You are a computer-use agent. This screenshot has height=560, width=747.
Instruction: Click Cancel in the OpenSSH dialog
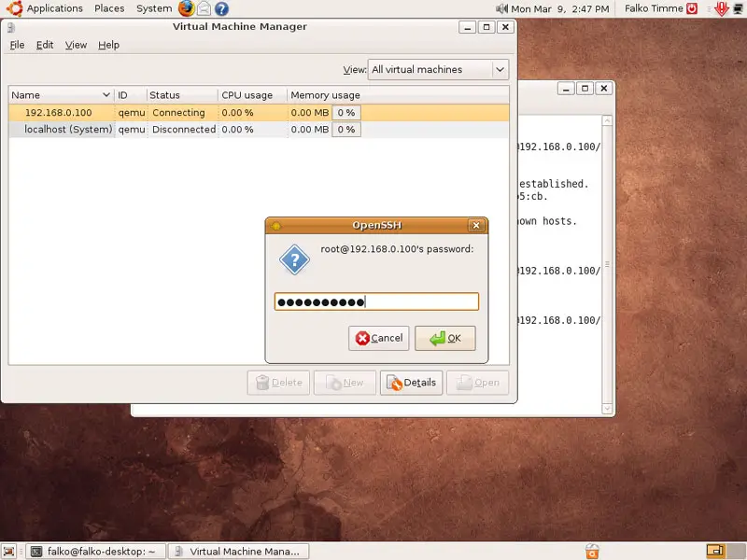tap(379, 338)
